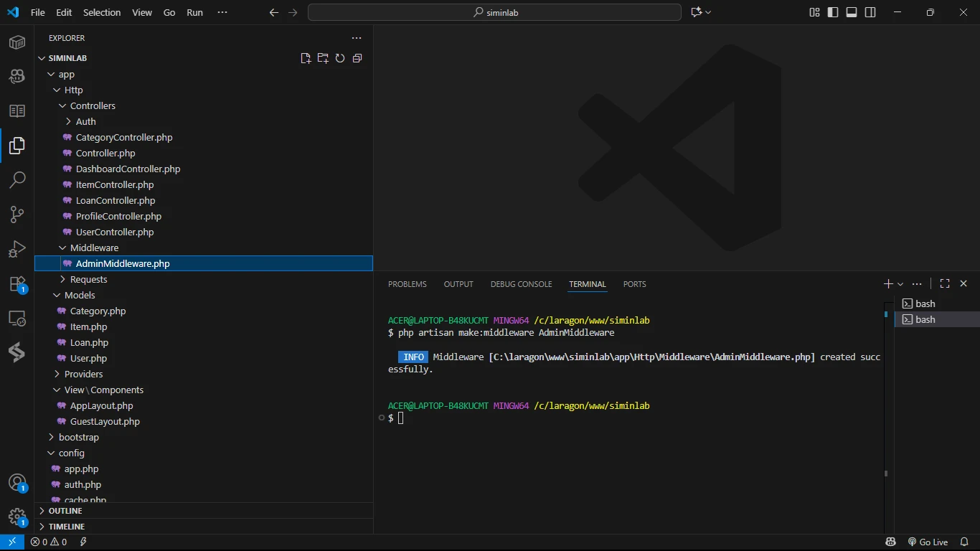Open the Search view in activity bar

[17, 179]
